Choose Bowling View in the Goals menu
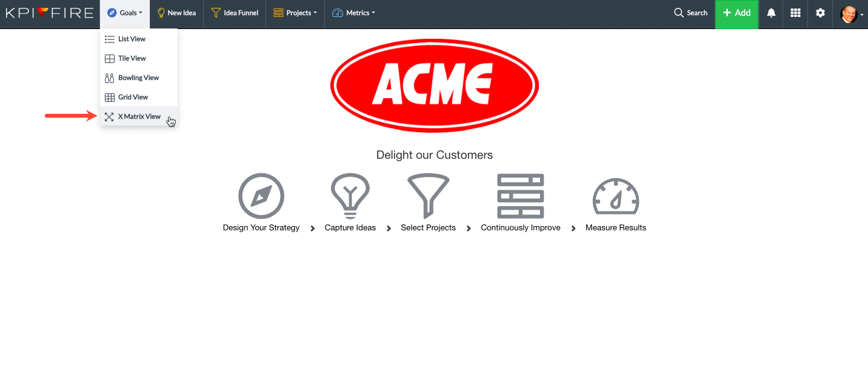The width and height of the screenshot is (868, 380). pos(138,78)
